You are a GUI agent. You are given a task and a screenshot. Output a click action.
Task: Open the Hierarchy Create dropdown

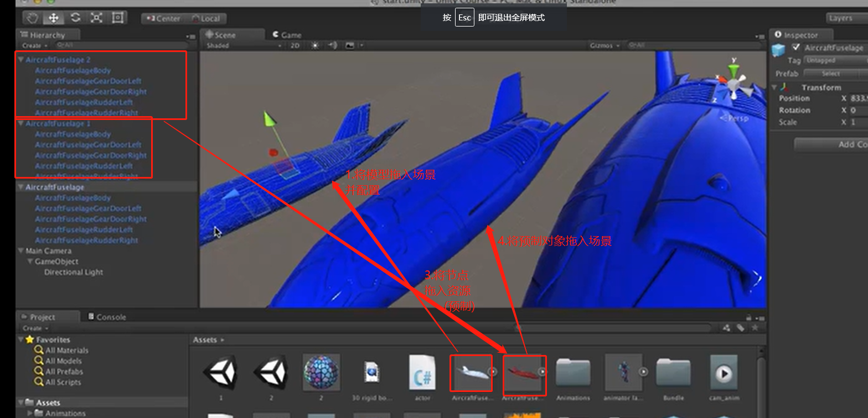click(x=34, y=45)
